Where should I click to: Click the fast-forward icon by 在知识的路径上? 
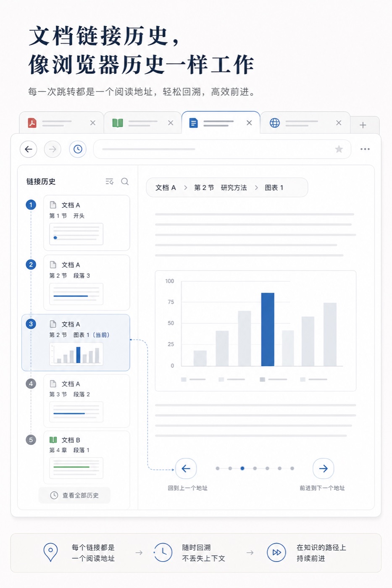coord(276,552)
